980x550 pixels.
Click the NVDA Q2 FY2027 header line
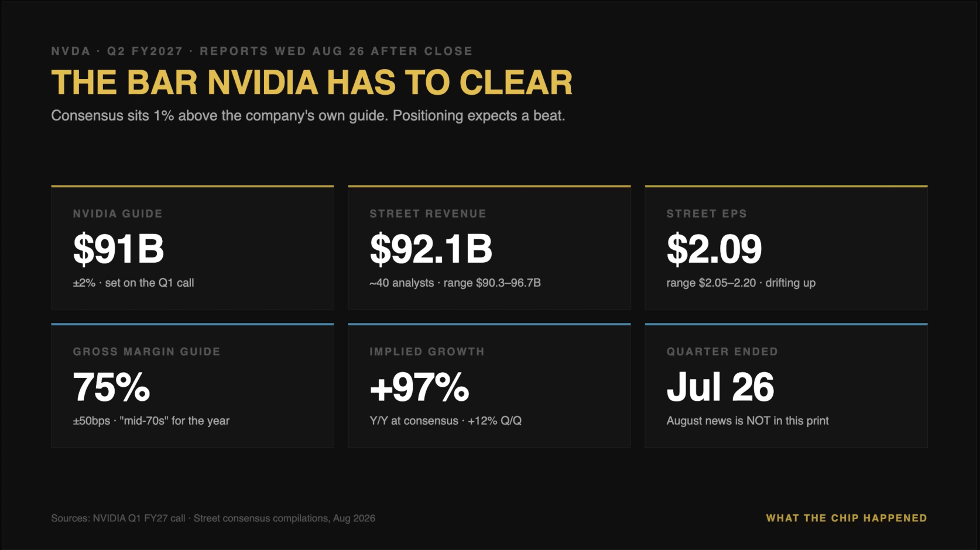262,51
